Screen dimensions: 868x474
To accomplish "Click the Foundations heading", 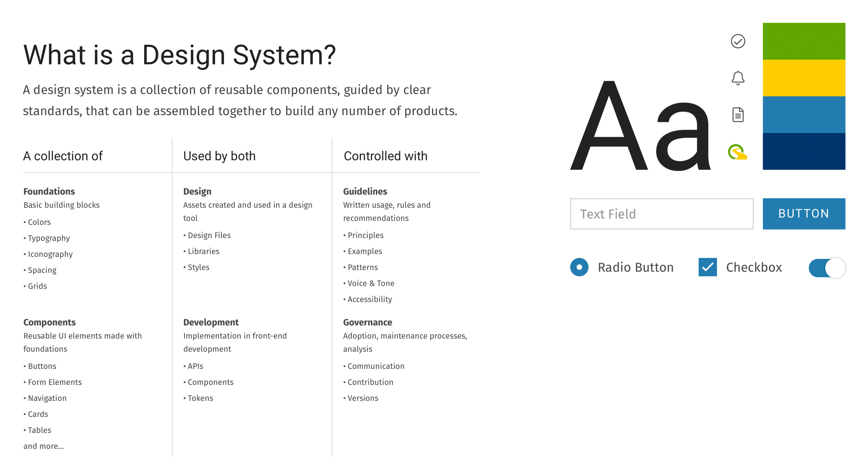I will pyautogui.click(x=49, y=191).
